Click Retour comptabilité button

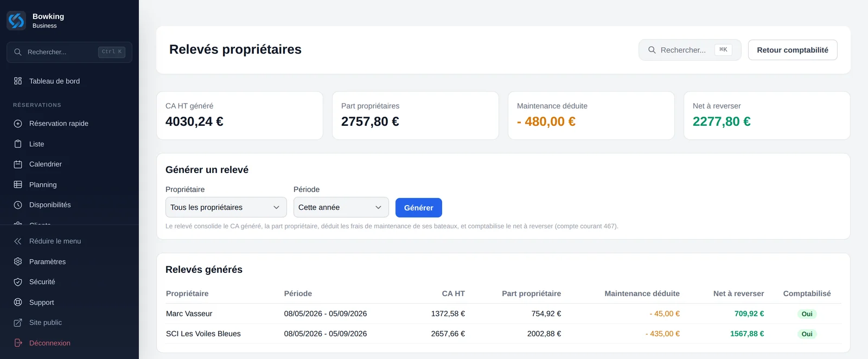(793, 50)
